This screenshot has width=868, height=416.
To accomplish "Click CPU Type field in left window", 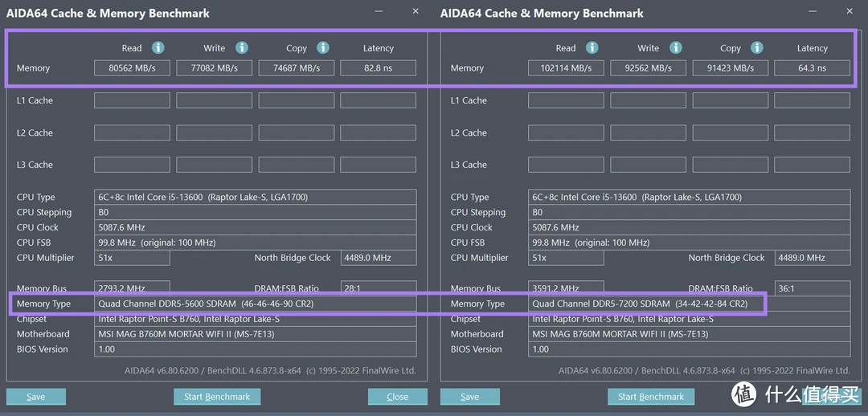I will click(x=256, y=197).
